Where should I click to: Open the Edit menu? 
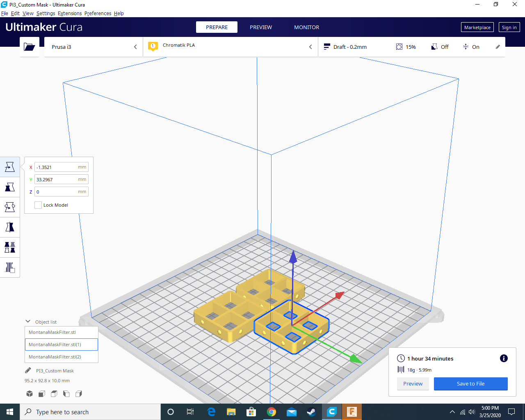pyautogui.click(x=15, y=13)
